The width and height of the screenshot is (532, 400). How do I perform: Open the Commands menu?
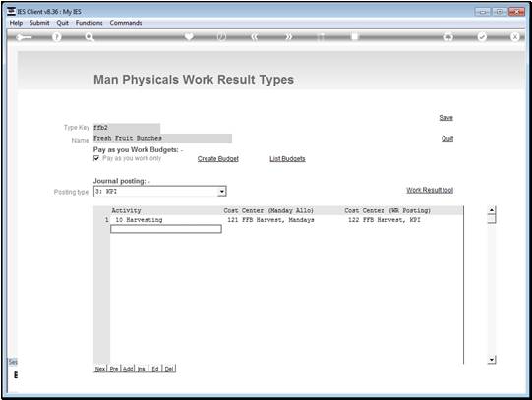point(126,23)
